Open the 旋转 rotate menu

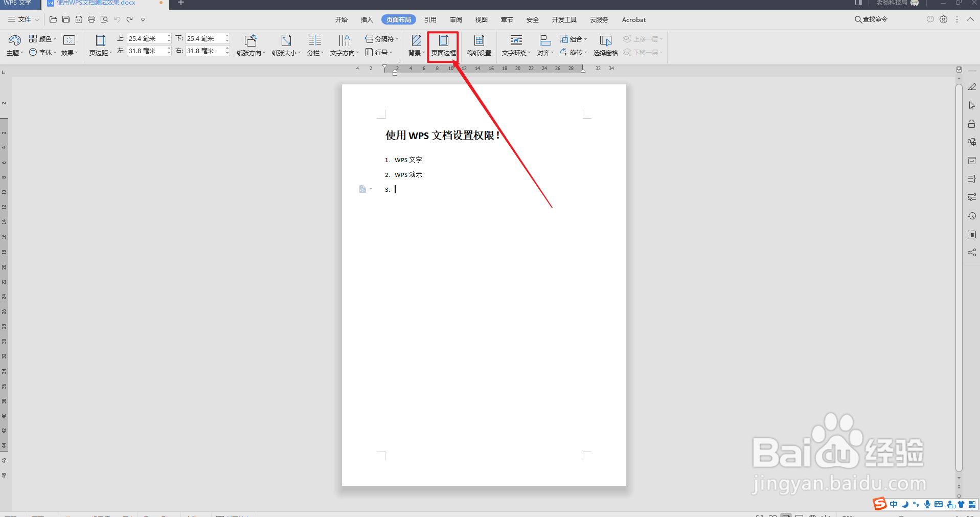(x=574, y=52)
